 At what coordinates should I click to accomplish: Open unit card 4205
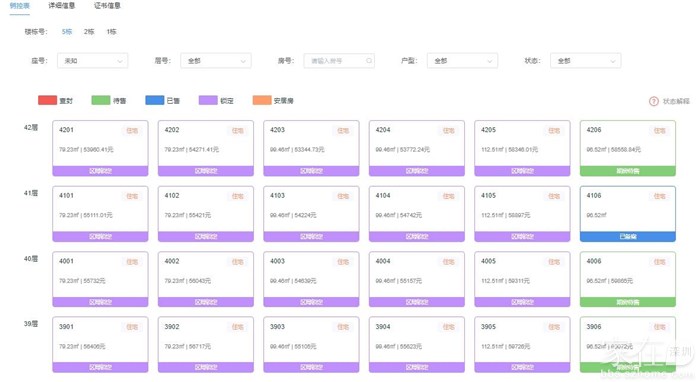[x=522, y=148]
